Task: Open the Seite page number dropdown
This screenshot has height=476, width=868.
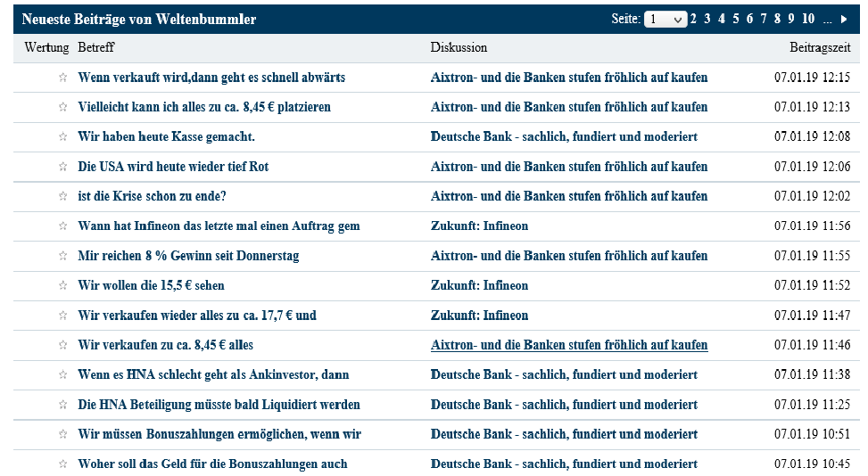Action: click(665, 20)
